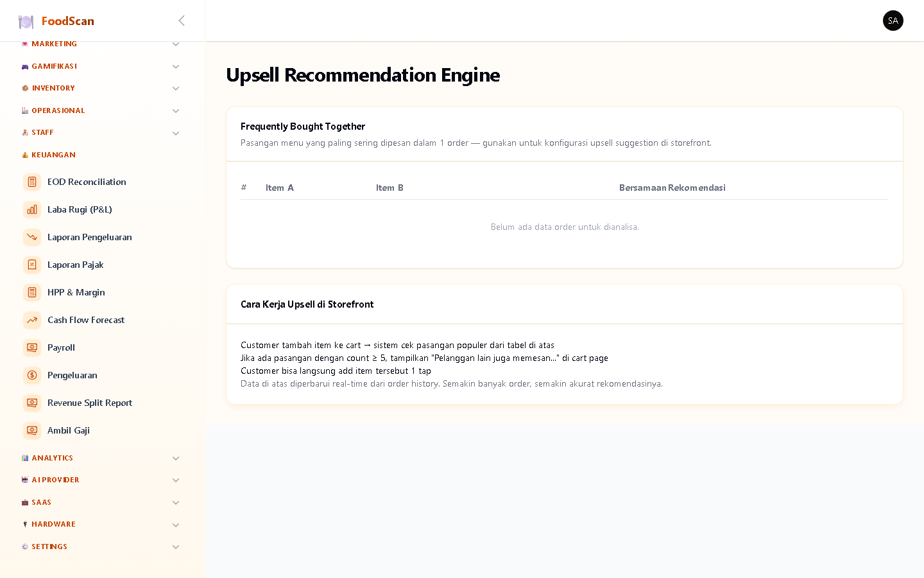Expand the Analytics section chevron
Viewport: 924px width, 578px height.
pos(176,459)
